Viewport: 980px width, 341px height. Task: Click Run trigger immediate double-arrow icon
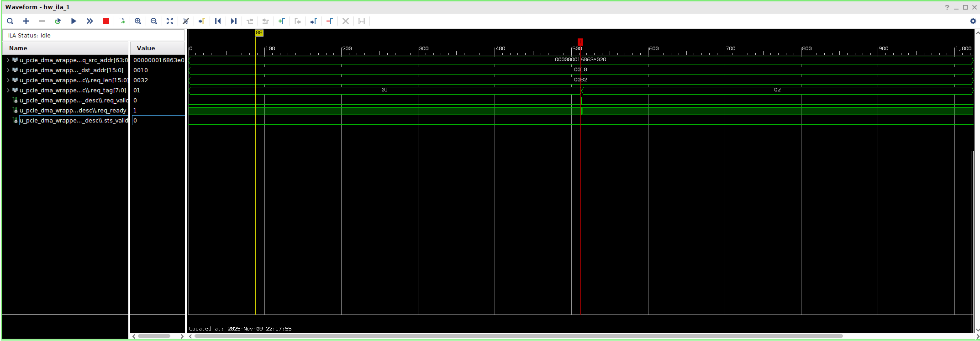(x=90, y=21)
